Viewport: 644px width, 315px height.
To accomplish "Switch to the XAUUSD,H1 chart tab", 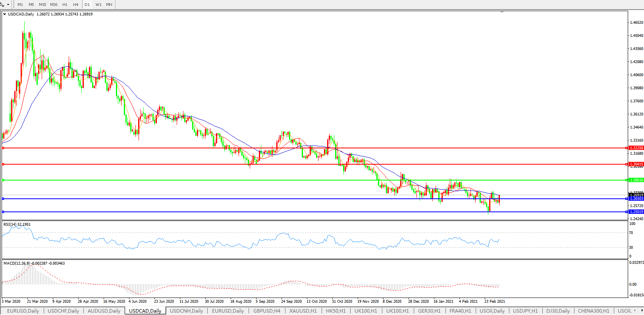I will pyautogui.click(x=303, y=311).
